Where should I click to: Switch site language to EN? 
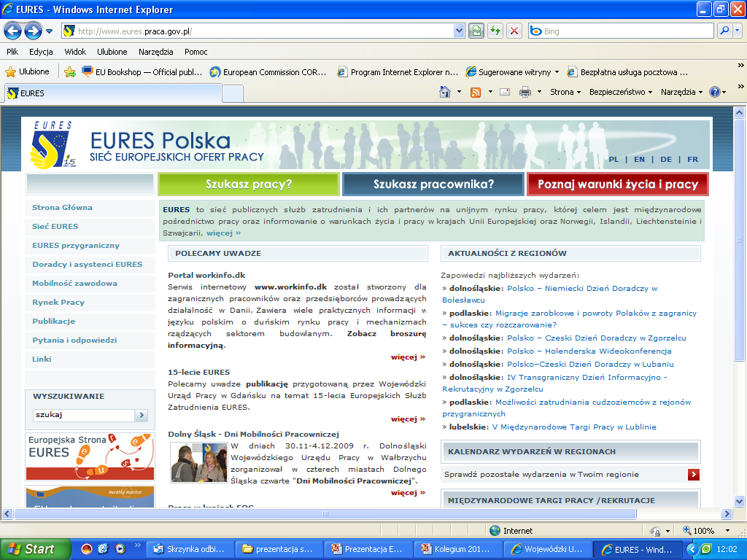(x=639, y=160)
